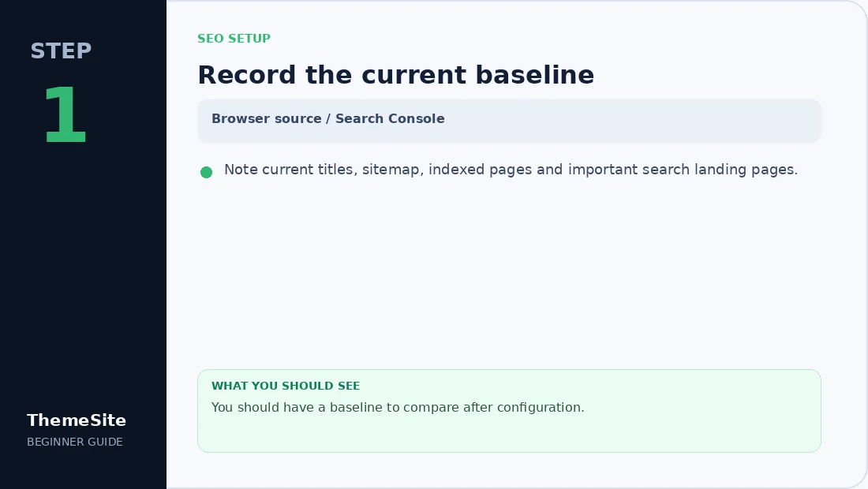Click the 'ThemeSite' brand name
The image size is (868, 489).
(x=77, y=420)
